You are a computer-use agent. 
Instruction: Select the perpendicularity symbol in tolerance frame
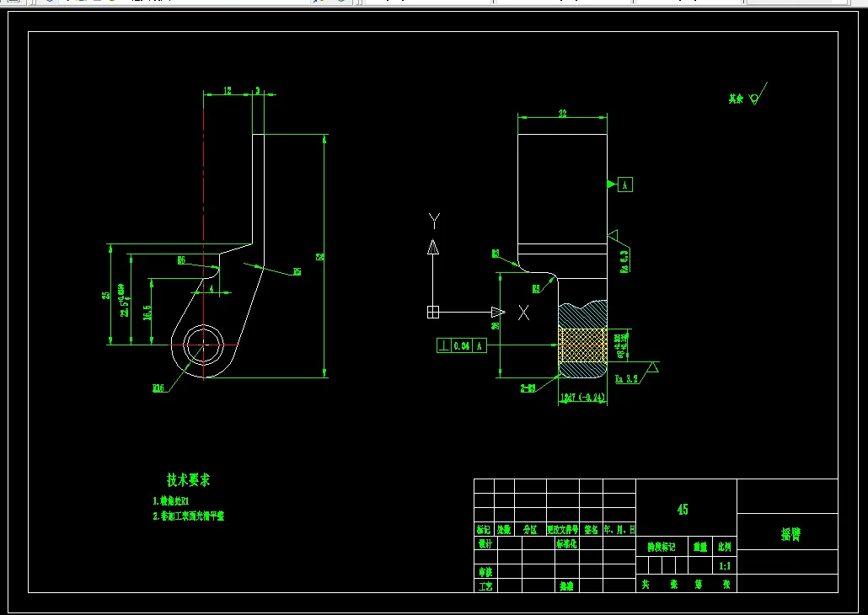444,346
